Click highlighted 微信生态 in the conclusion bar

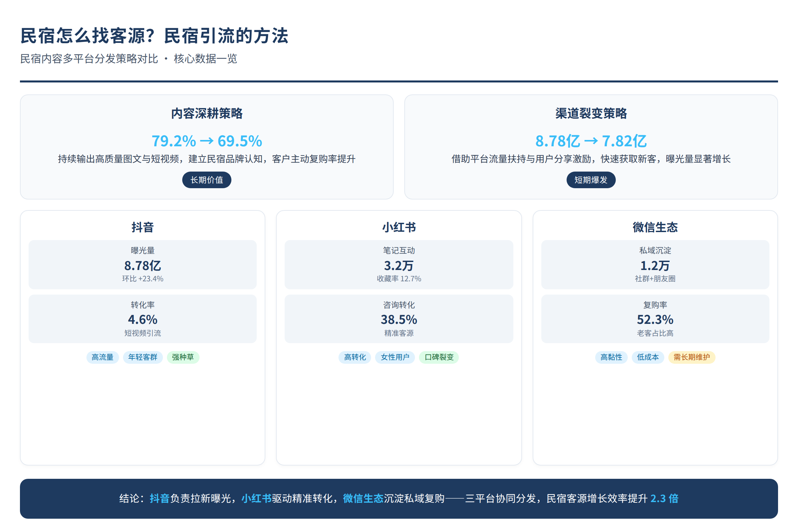[363, 498]
